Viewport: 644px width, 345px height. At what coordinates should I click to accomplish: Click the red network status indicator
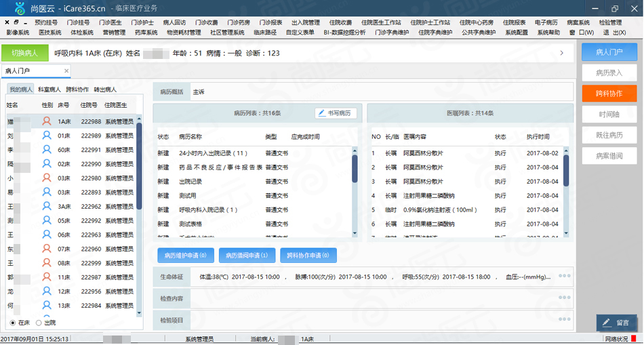coord(634,339)
